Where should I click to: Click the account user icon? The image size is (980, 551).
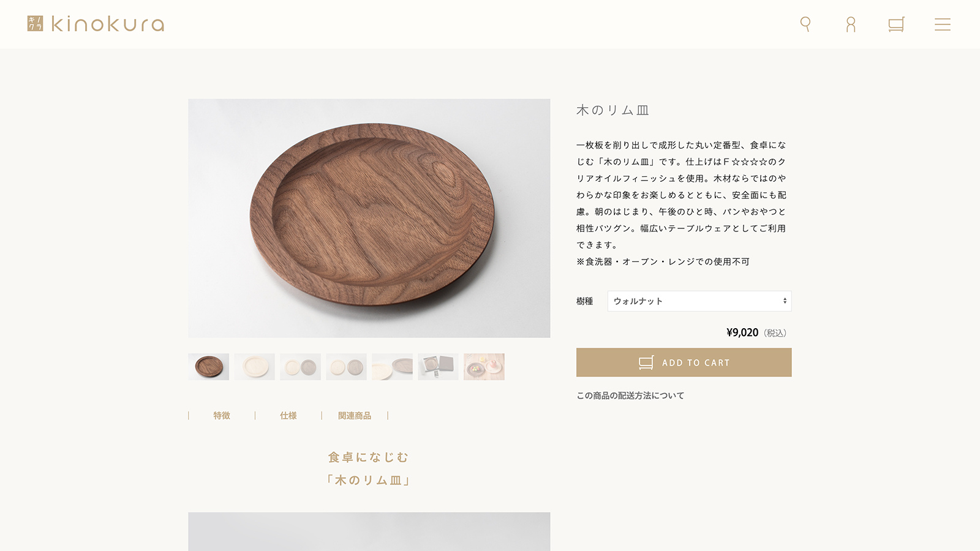point(851,24)
